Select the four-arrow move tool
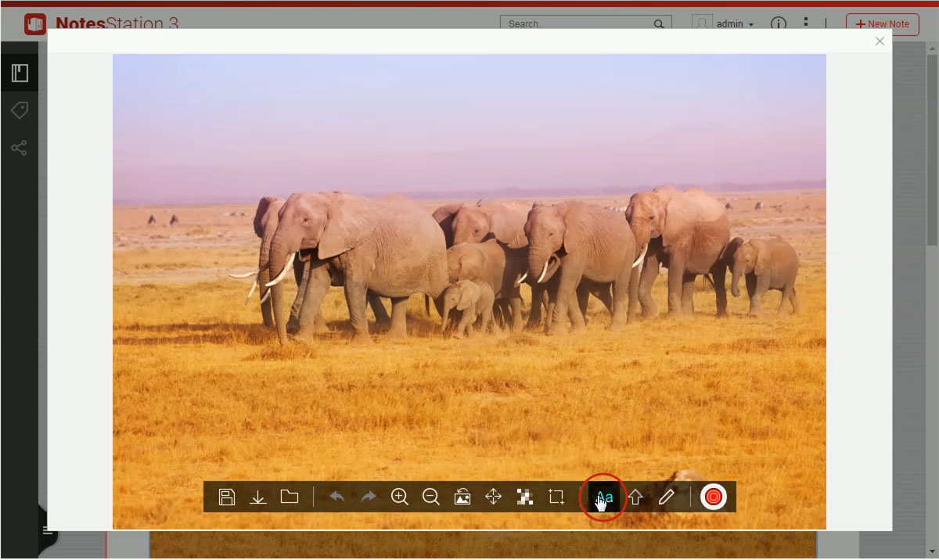Screen dimensions: 939x560 pyautogui.click(x=493, y=497)
